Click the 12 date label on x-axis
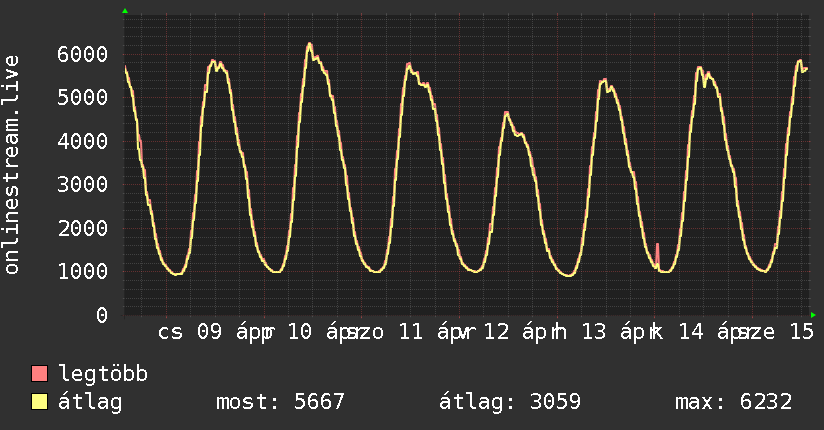The width and height of the screenshot is (824, 430). pos(496,332)
